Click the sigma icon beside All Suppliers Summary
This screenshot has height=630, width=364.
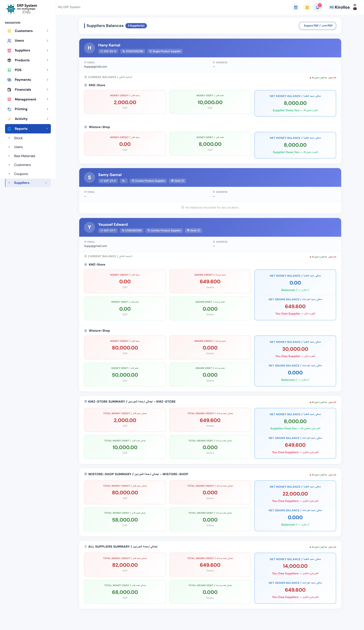tap(86, 547)
